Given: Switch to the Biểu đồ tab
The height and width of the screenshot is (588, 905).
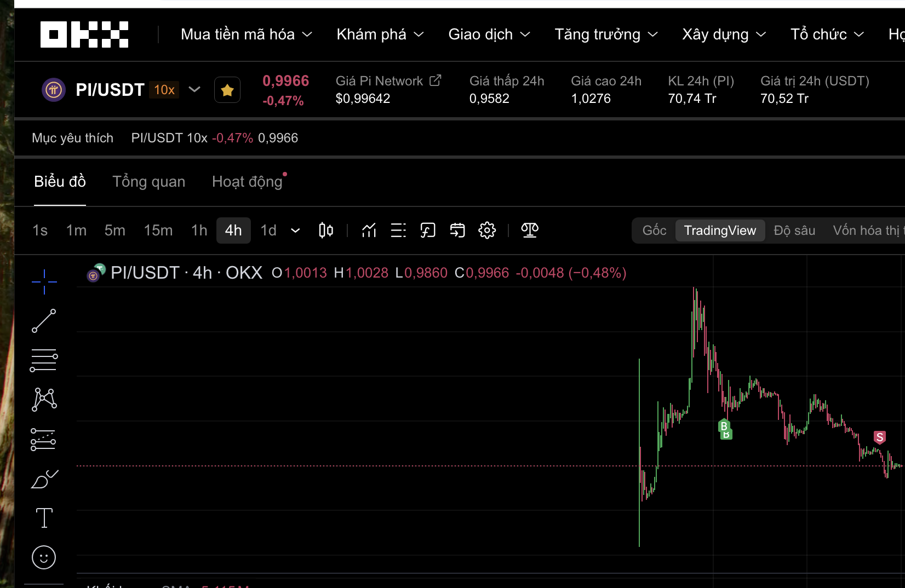Looking at the screenshot, I should tap(60, 182).
